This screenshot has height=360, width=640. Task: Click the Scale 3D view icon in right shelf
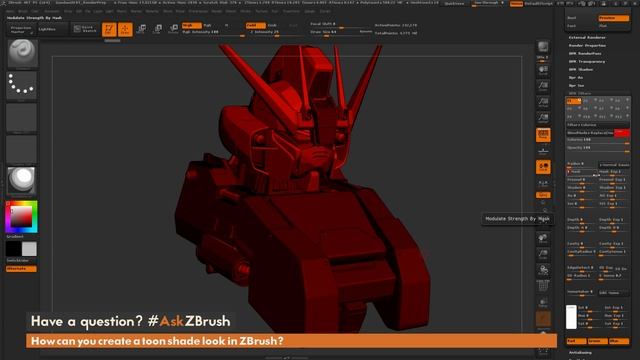pos(543,254)
